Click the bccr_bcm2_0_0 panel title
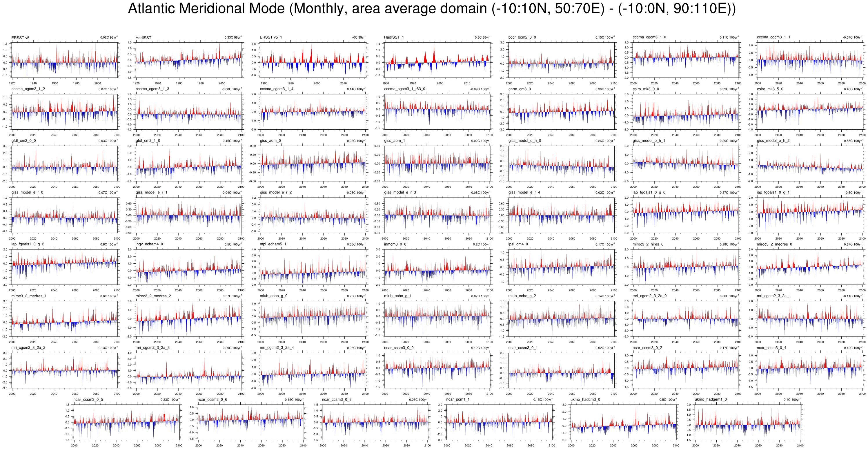Viewport: 868px width, 449px height. pos(522,37)
